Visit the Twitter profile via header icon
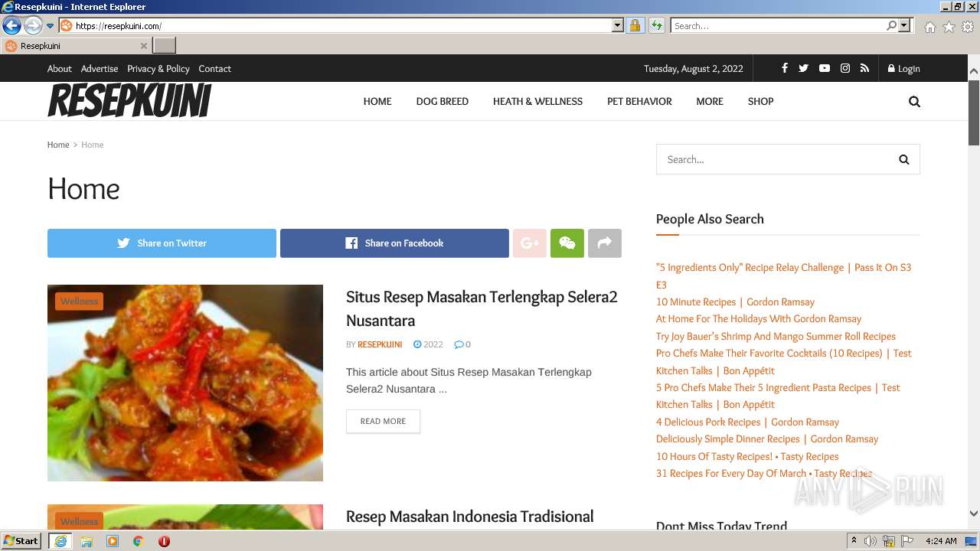Image resolution: width=980 pixels, height=551 pixels. pyautogui.click(x=803, y=68)
